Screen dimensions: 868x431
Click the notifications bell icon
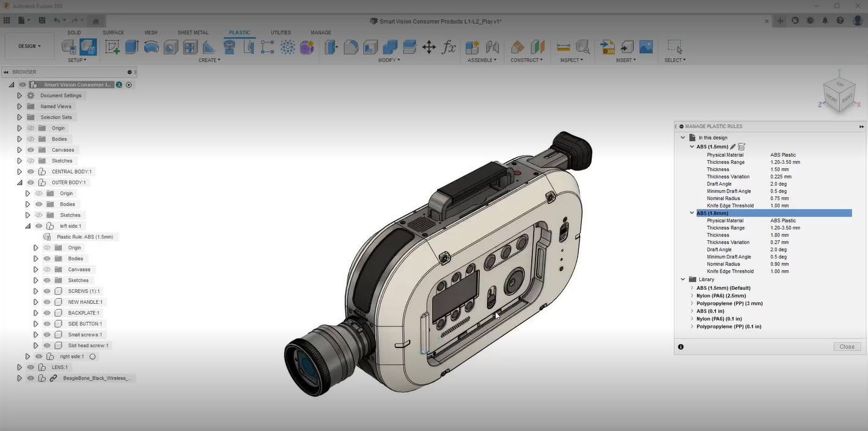coord(826,21)
